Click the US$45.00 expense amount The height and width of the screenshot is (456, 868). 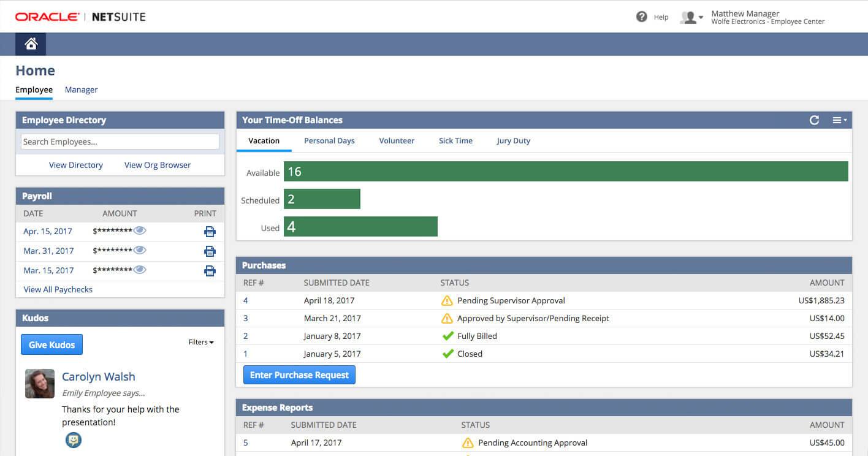[827, 443]
